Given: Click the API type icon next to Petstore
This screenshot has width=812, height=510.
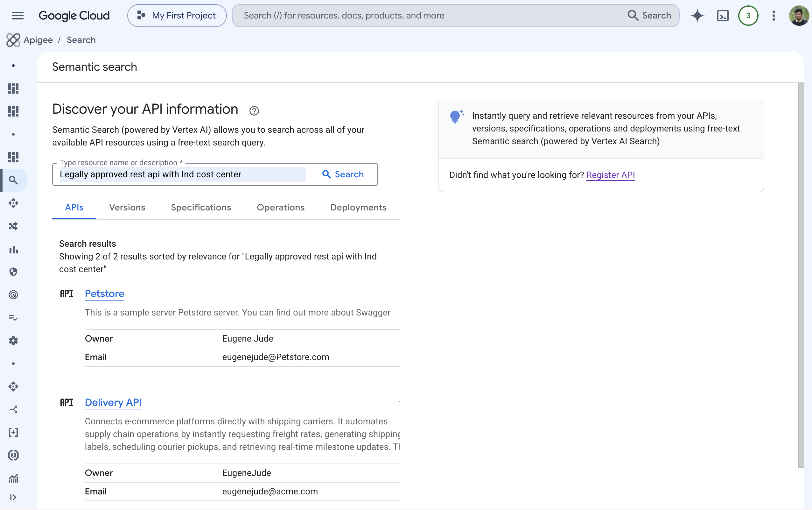Looking at the screenshot, I should (67, 294).
